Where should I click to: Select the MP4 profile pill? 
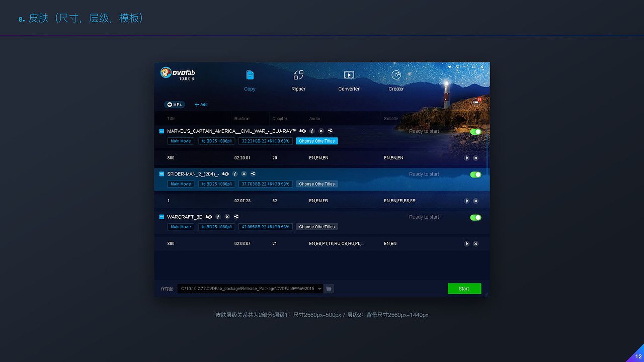click(x=175, y=104)
